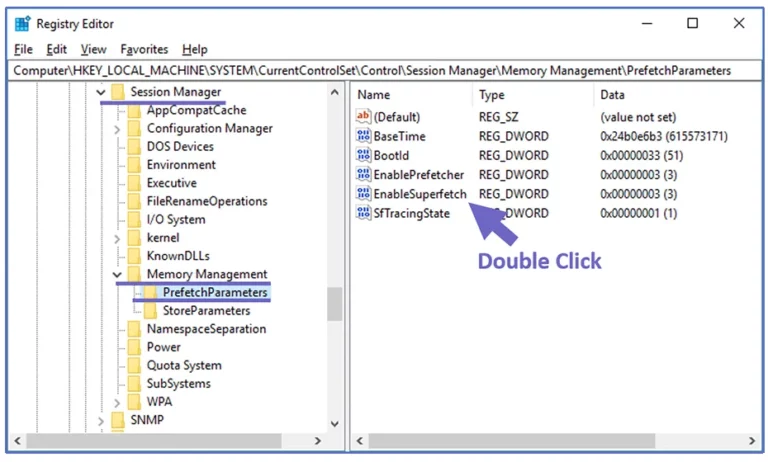Select the BootId value name
768x462 pixels.
click(391, 155)
